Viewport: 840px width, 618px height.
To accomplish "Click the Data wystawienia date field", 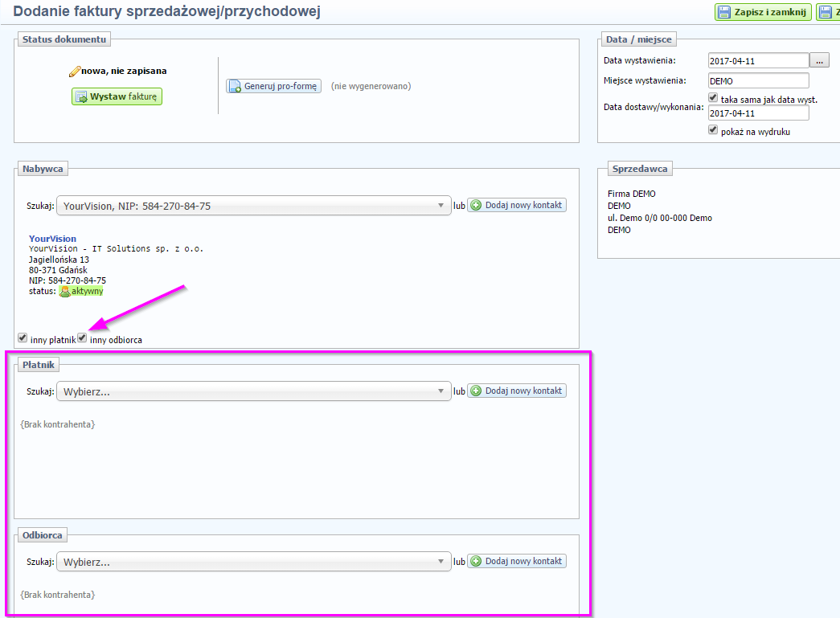I will [757, 60].
